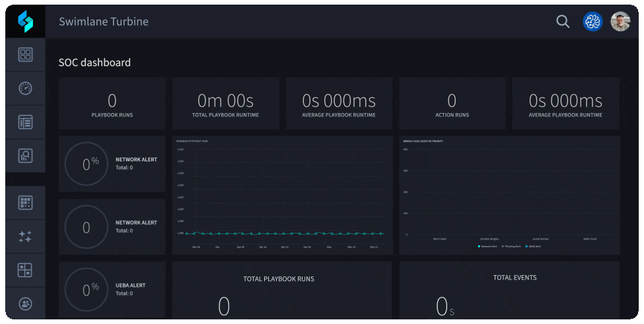Open the blue brain assistant icon
This screenshot has width=644, height=324.
[x=592, y=22]
